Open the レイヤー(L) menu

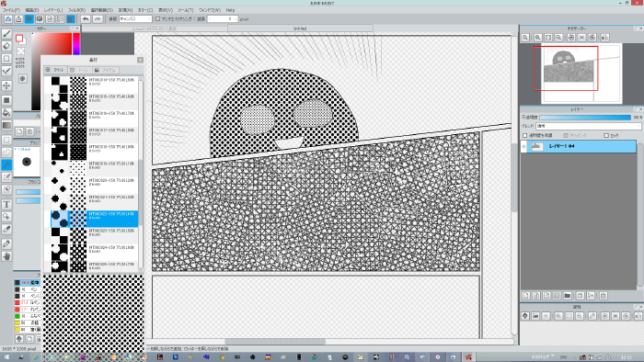[x=53, y=10]
